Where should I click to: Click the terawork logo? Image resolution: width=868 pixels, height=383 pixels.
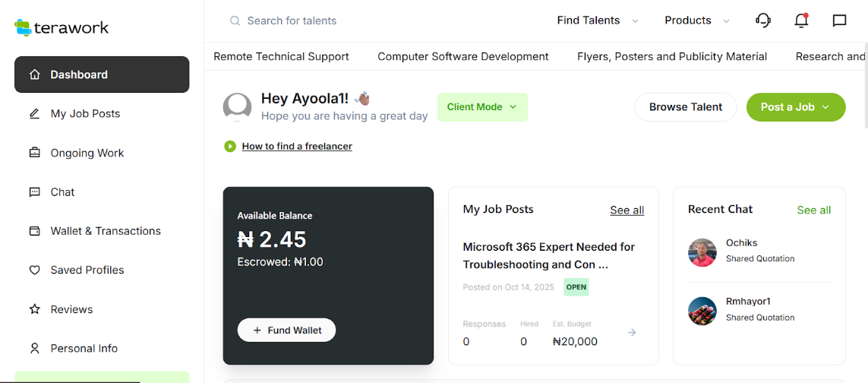coord(62,28)
